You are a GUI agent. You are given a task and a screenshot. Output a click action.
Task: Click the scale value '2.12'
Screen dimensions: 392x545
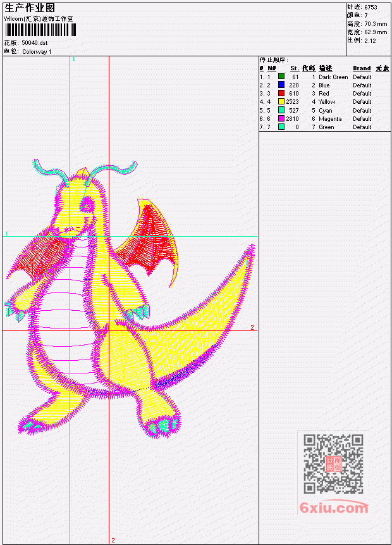pos(370,41)
